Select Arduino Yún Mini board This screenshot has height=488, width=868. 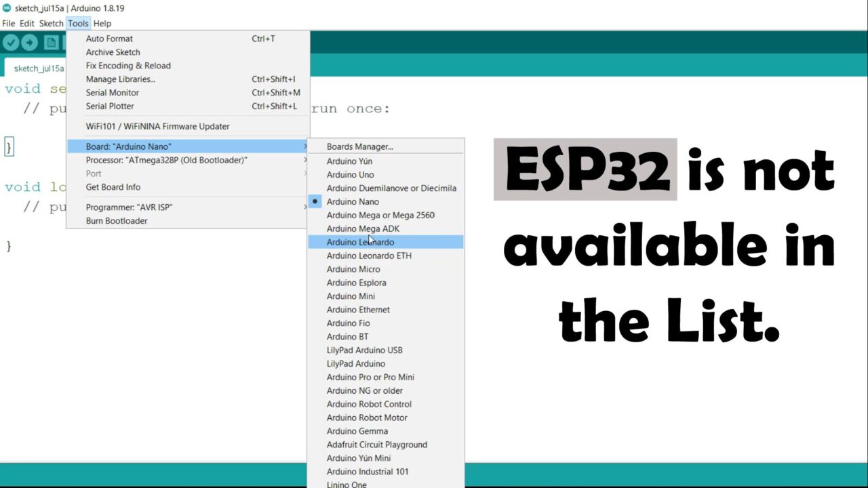tap(386, 459)
